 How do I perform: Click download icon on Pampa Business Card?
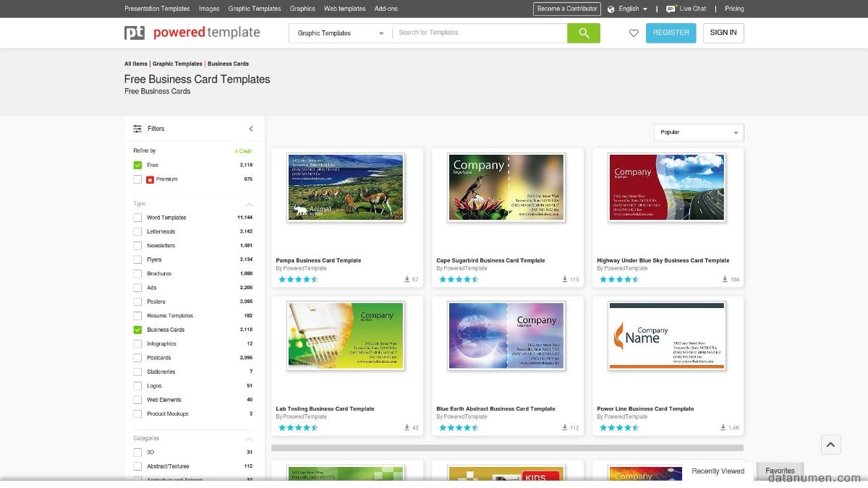407,279
